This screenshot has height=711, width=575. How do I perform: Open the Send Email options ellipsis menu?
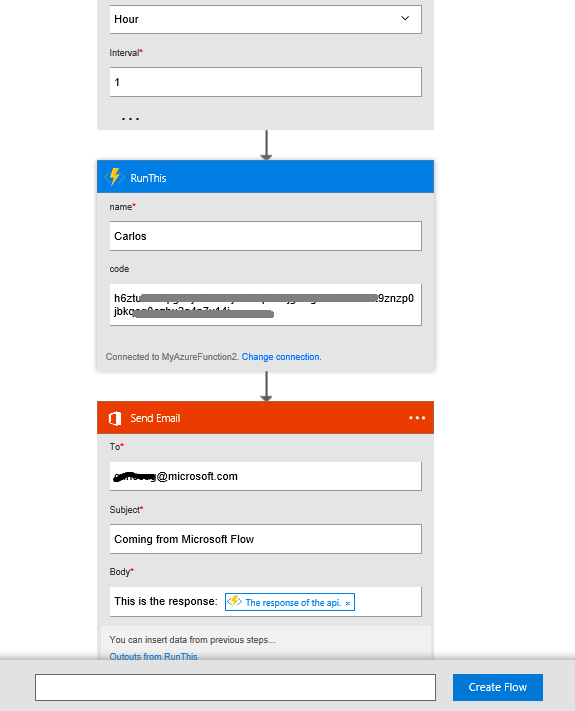click(417, 418)
